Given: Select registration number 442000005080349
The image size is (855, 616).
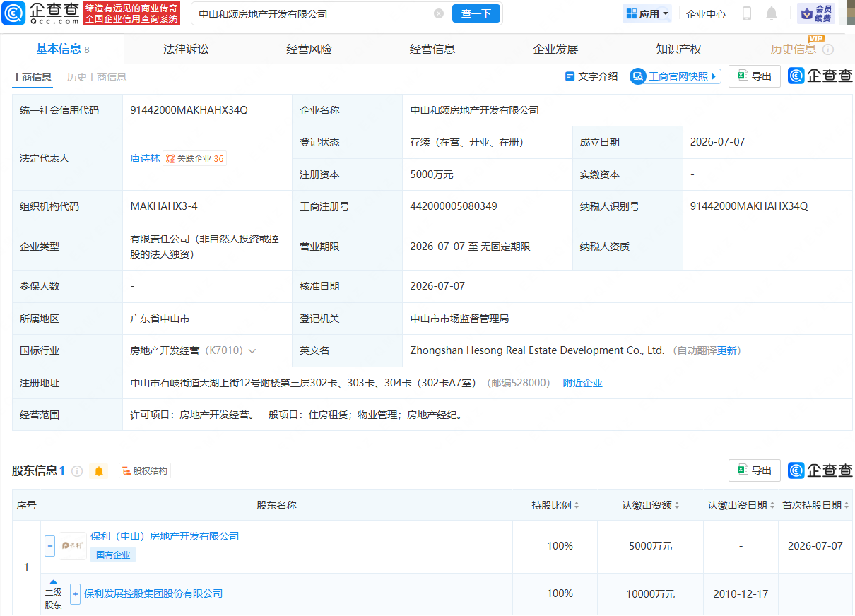Looking at the screenshot, I should 454,206.
